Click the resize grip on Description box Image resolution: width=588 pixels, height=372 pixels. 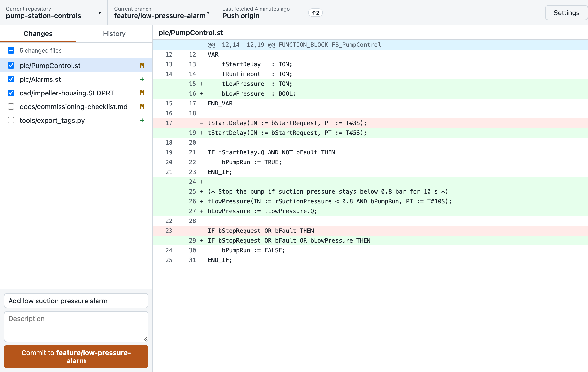pyautogui.click(x=145, y=339)
